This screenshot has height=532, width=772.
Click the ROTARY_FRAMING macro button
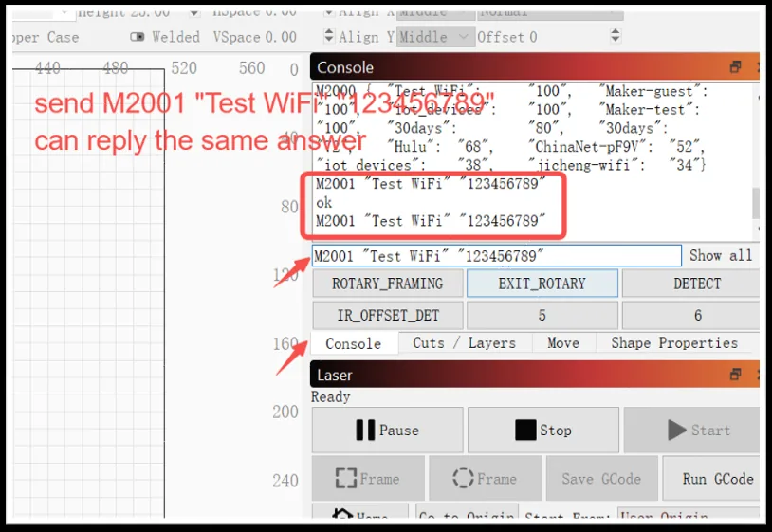[388, 284]
